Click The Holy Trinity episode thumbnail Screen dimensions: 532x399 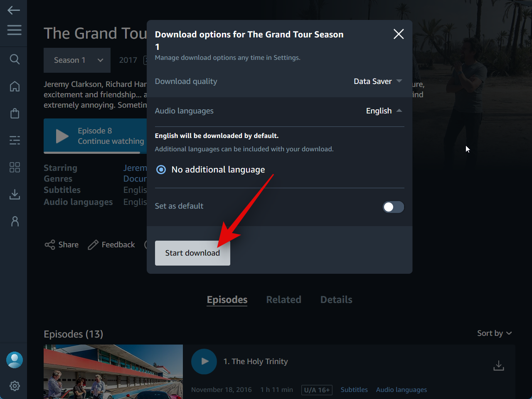click(x=113, y=372)
